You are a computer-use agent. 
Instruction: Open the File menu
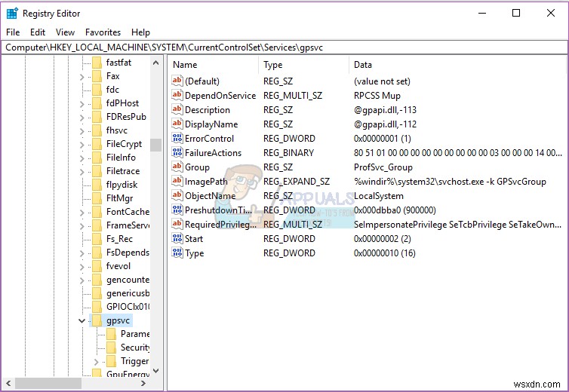pos(13,32)
